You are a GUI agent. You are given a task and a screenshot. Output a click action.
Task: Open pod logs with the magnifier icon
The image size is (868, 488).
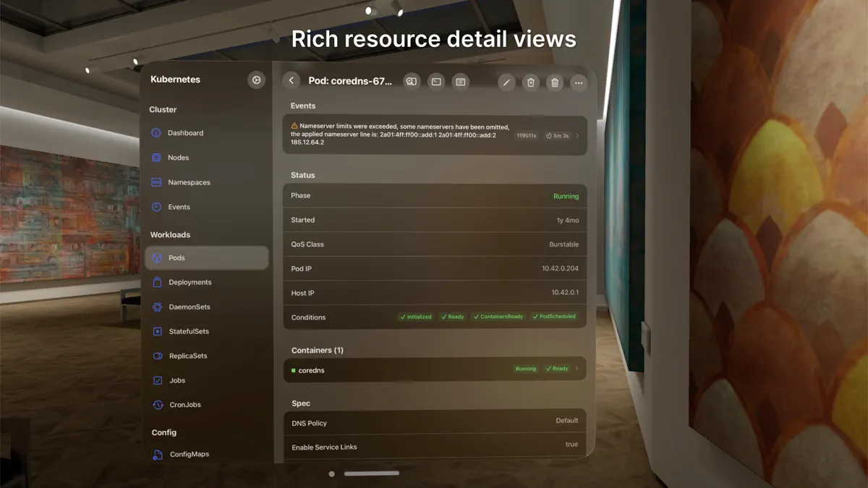pyautogui.click(x=411, y=82)
